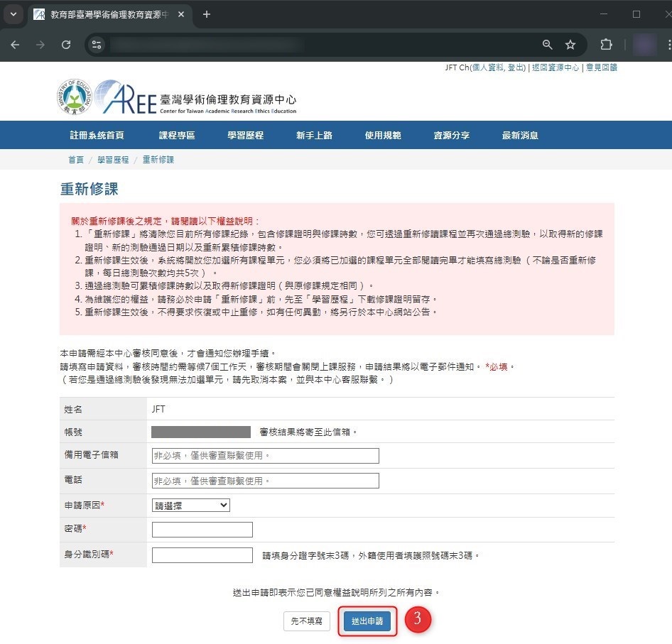
Task: Open the 使用規範 menu item
Action: (x=383, y=136)
